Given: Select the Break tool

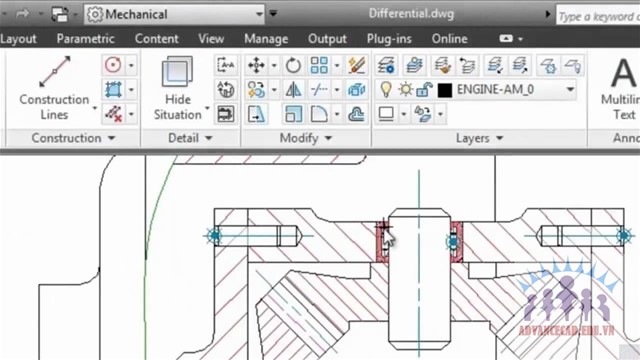Looking at the screenshot, I should pos(319,89).
